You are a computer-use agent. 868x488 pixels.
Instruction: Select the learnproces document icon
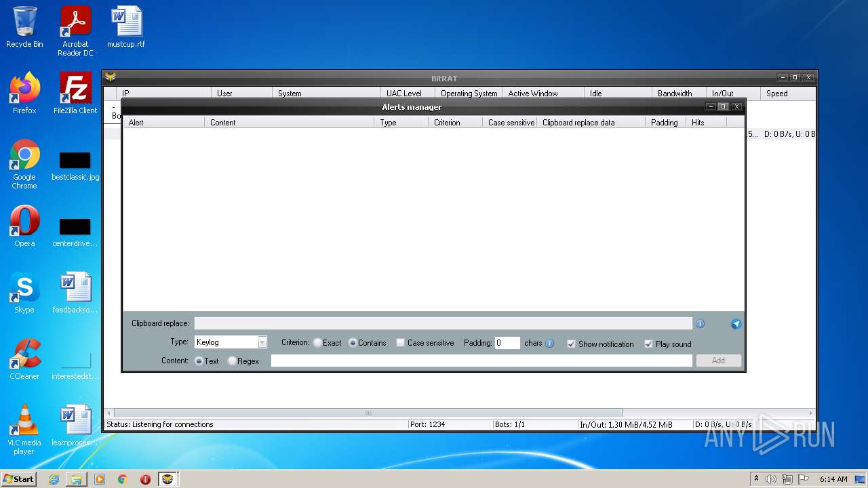75,425
